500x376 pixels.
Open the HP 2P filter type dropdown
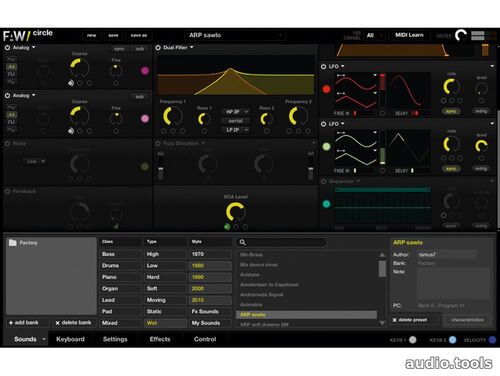236,112
